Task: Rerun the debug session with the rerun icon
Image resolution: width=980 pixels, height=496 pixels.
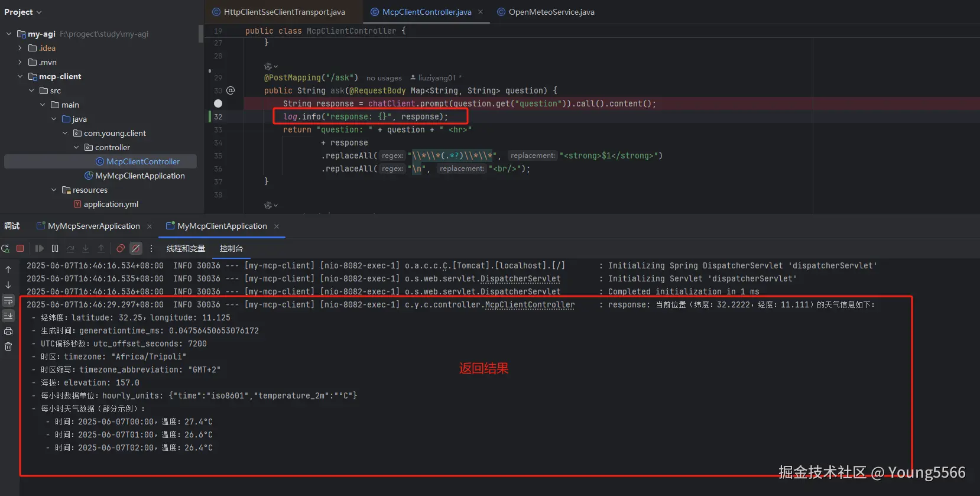Action: (5, 248)
